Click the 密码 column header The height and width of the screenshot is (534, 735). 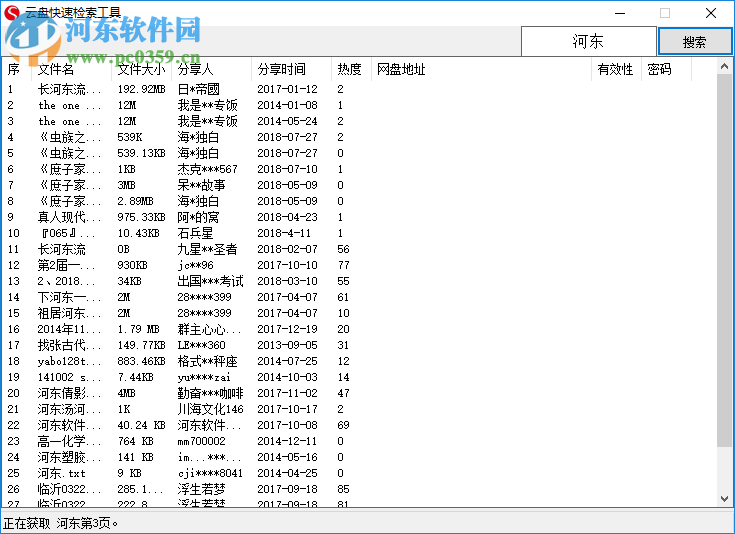point(666,69)
